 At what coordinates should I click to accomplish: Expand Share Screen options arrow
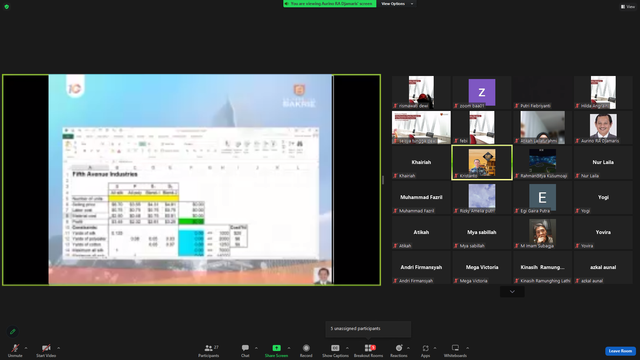tap(289, 348)
